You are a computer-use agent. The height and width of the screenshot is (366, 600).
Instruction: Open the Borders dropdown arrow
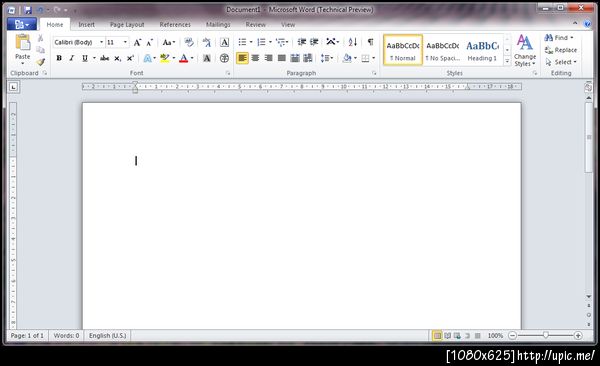(x=373, y=58)
